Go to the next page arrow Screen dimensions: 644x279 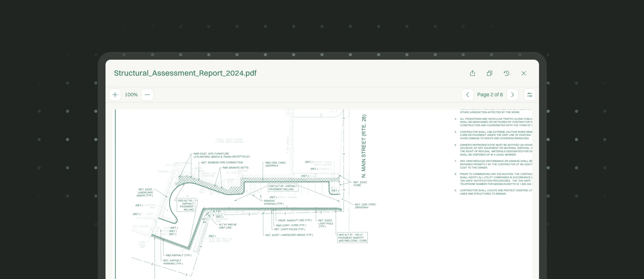tap(512, 95)
